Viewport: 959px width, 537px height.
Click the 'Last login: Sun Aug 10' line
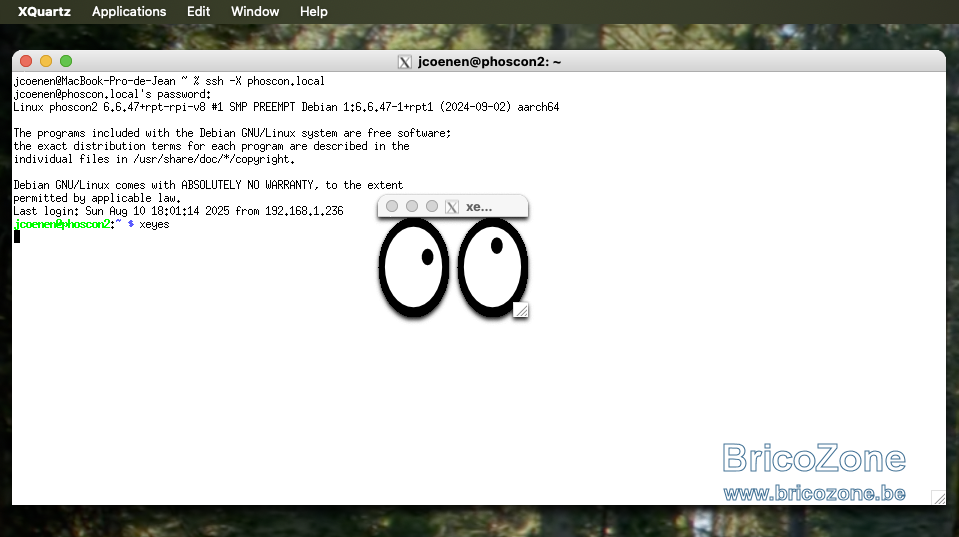tap(179, 211)
